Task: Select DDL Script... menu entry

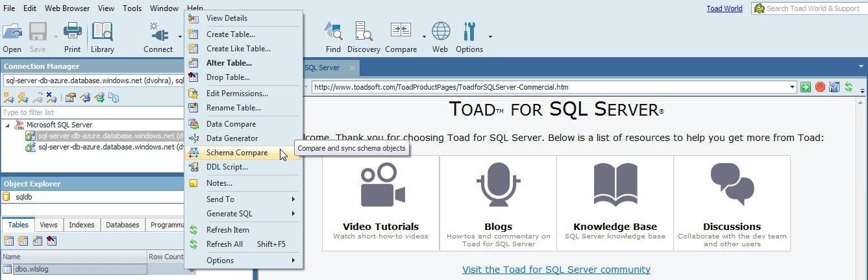Action: click(x=244, y=167)
